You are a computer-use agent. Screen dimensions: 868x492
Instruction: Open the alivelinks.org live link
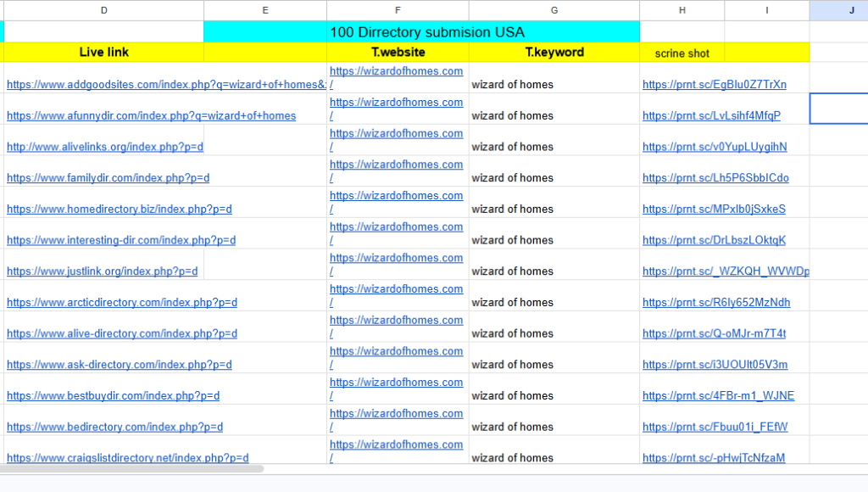[105, 147]
